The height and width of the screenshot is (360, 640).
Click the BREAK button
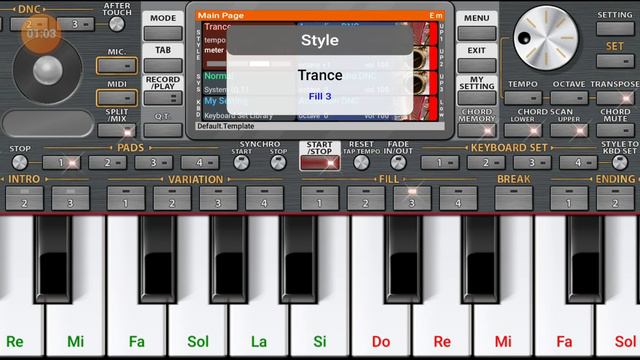tap(513, 198)
